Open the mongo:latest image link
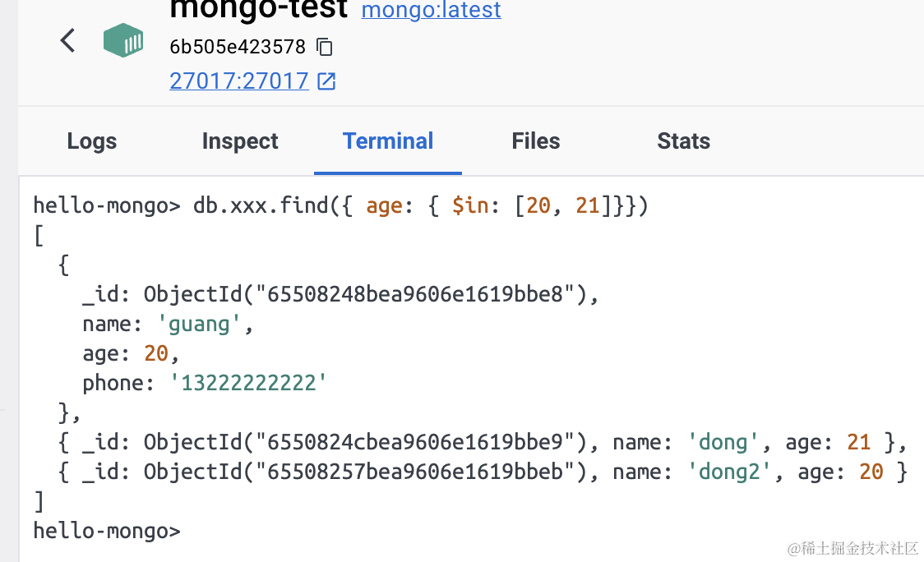The height and width of the screenshot is (562, 924). click(431, 10)
